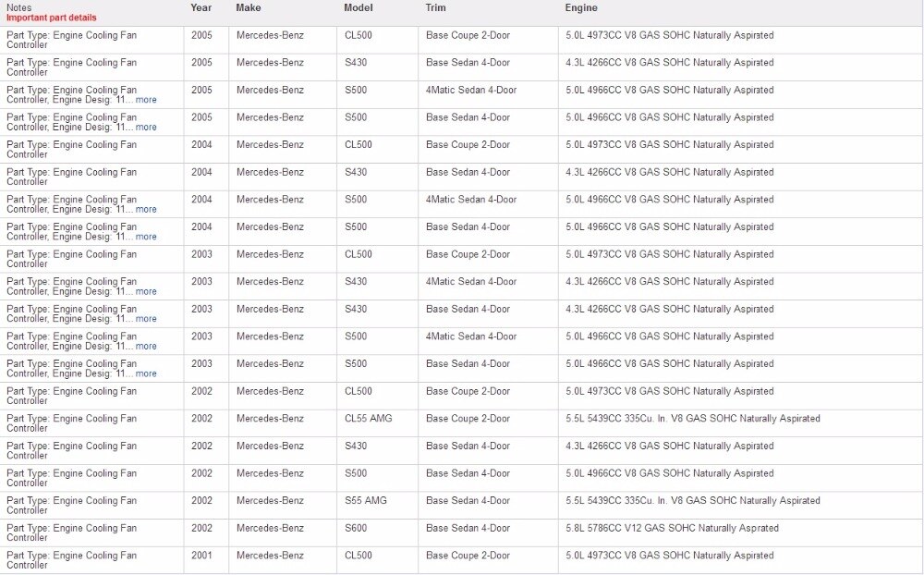This screenshot has height=575, width=924.
Task: Select the Engine column header
Action: point(581,7)
